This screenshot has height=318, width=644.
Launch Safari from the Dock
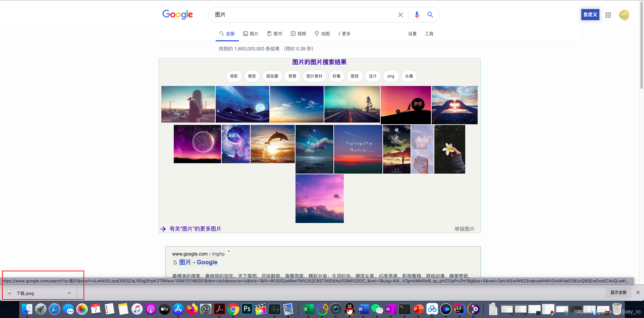pos(55,309)
